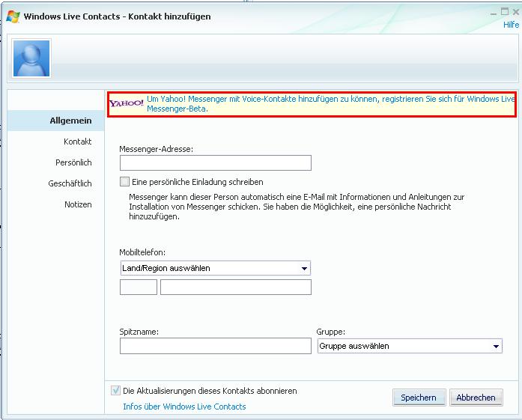This screenshot has width=522, height=420.
Task: Open the Persönlich tab
Action: click(x=73, y=162)
